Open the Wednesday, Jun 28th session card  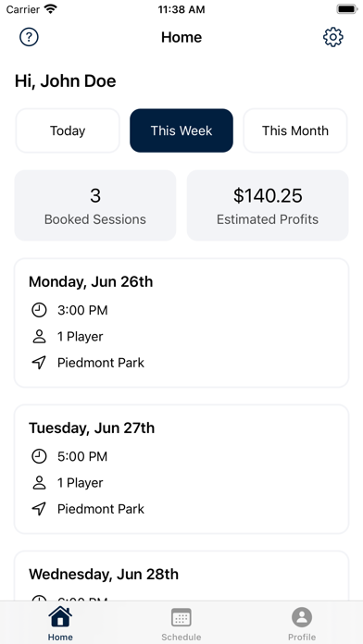click(181, 576)
